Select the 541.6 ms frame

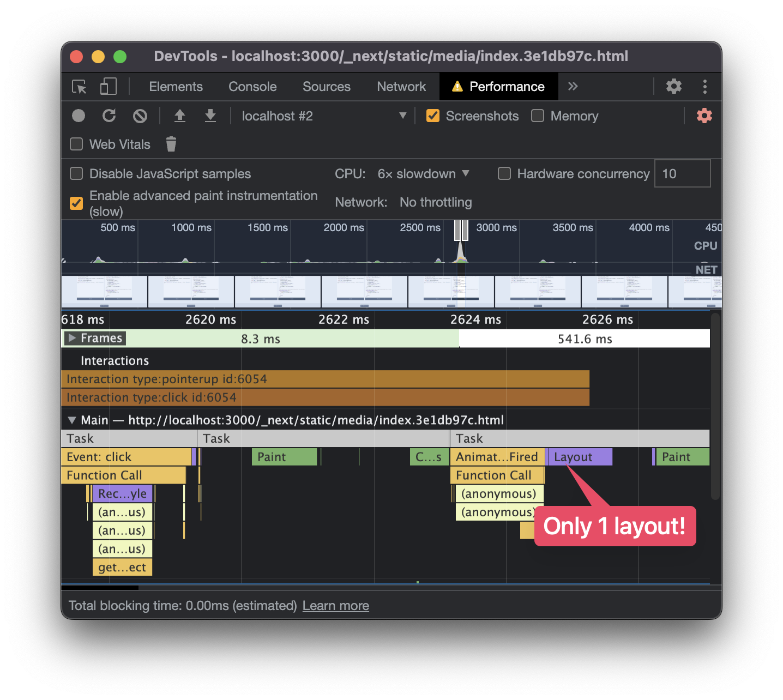[x=585, y=339]
